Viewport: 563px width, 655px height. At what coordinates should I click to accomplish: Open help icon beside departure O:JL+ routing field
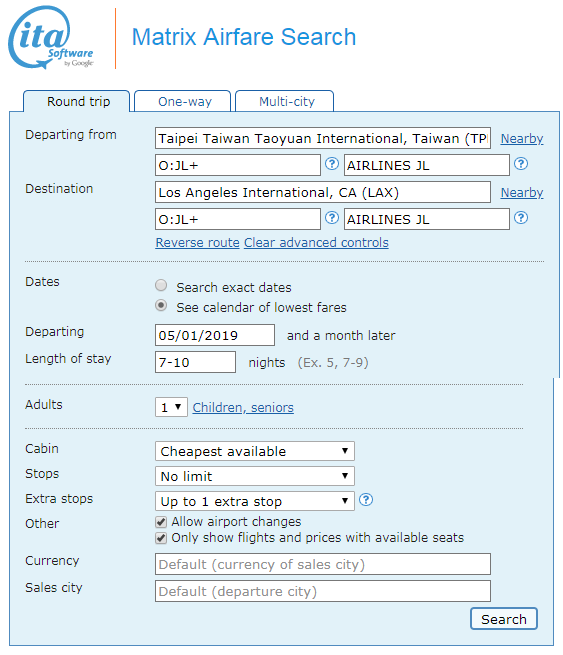point(332,164)
